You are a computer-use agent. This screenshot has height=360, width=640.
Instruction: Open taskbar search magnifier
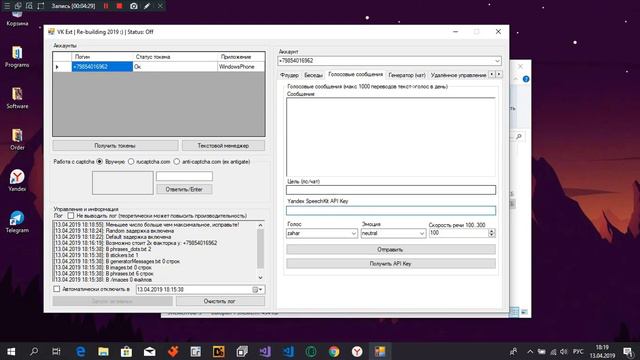[34, 351]
